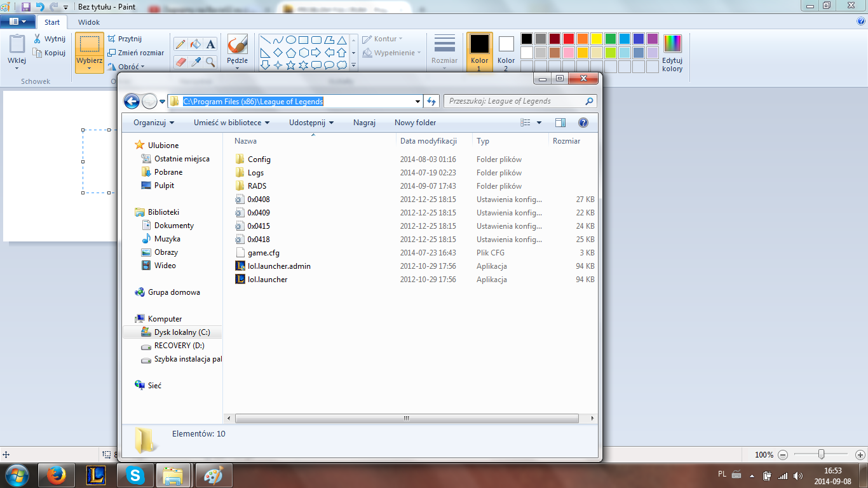Viewport: 868px width, 488px height.
Task: Open the Kontur (outline) dropdown
Action: [383, 39]
